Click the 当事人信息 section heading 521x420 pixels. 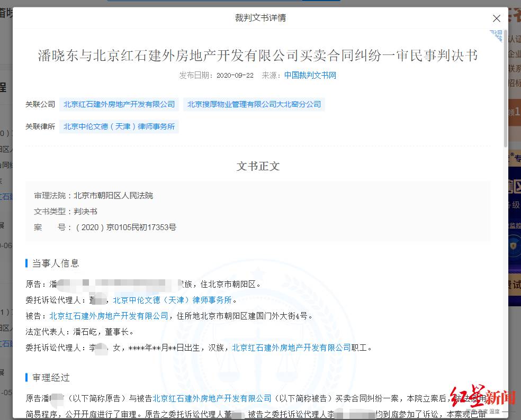click(x=56, y=263)
